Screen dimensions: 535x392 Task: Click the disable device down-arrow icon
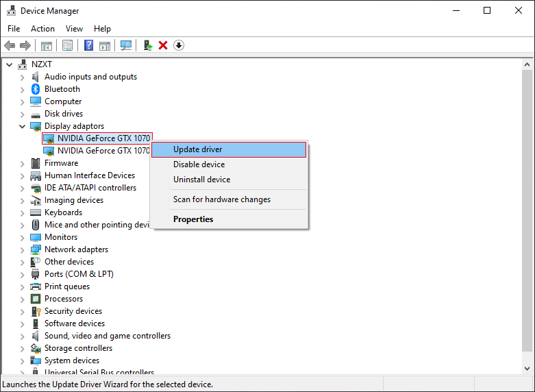tap(179, 45)
